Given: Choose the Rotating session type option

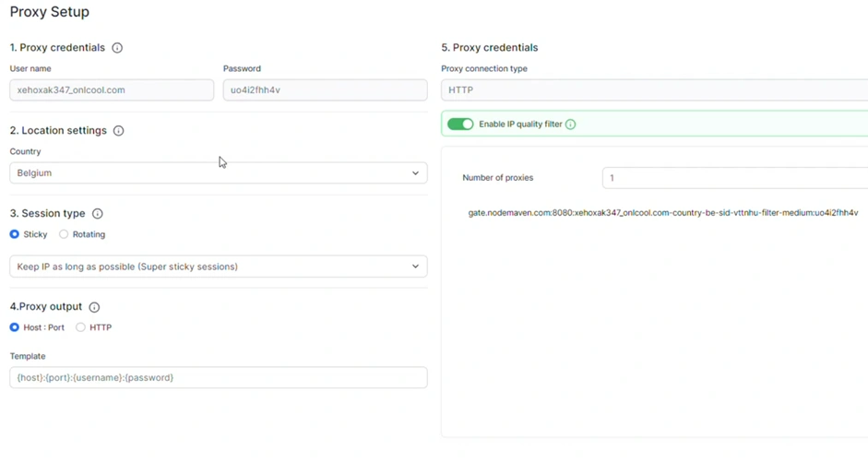Looking at the screenshot, I should [64, 234].
